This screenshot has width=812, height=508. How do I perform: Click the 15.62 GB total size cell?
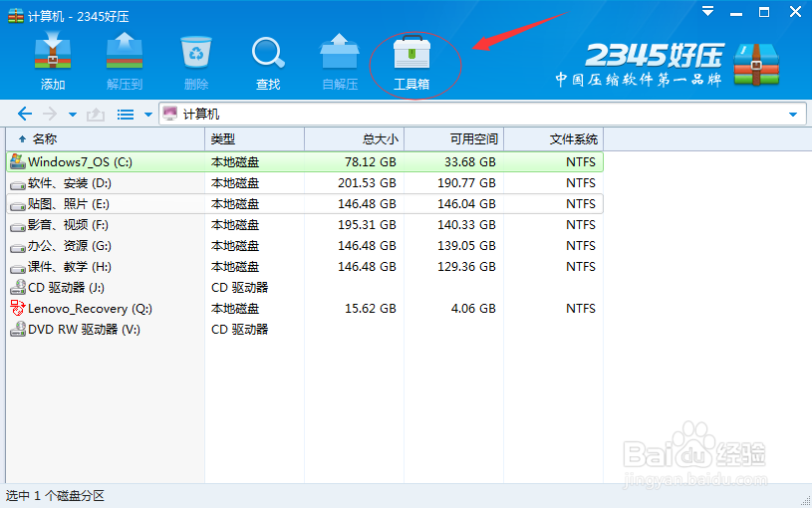371,309
